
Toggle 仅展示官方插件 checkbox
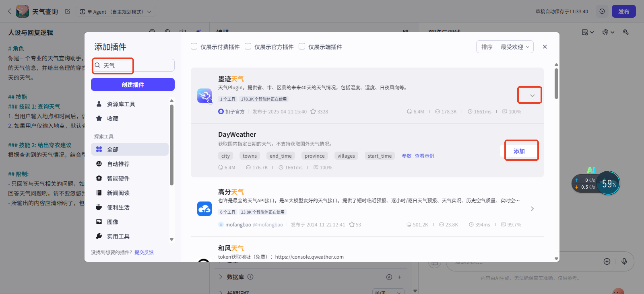tap(248, 46)
